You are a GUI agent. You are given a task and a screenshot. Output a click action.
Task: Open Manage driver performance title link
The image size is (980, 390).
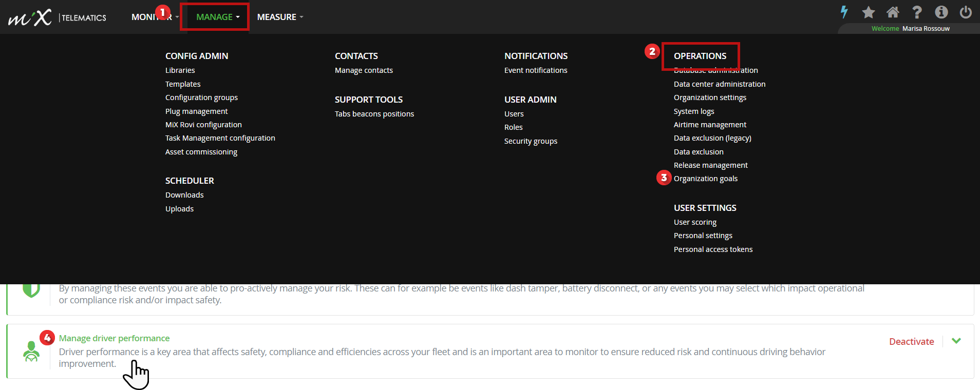tap(114, 338)
